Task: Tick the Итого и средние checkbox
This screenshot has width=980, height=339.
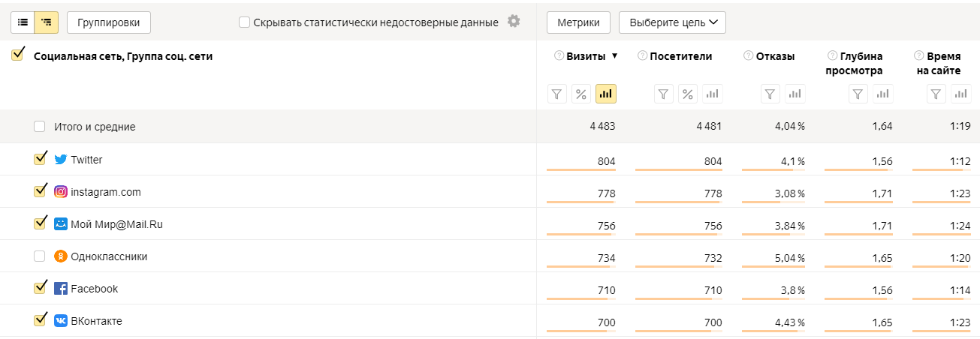Action: tap(40, 127)
